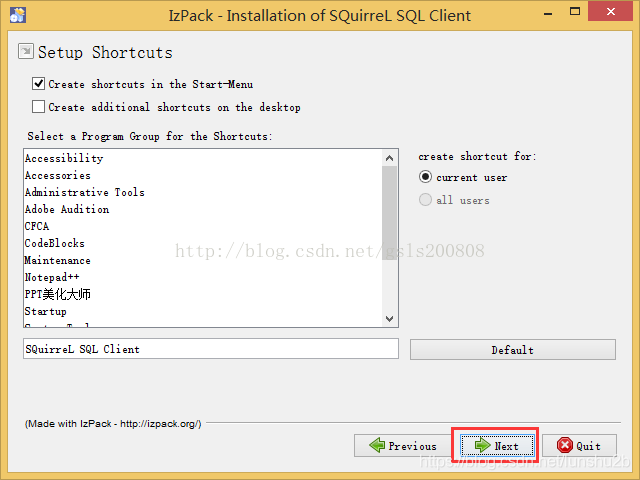The width and height of the screenshot is (640, 480).
Task: Go back with the Previous button
Action: [x=402, y=446]
